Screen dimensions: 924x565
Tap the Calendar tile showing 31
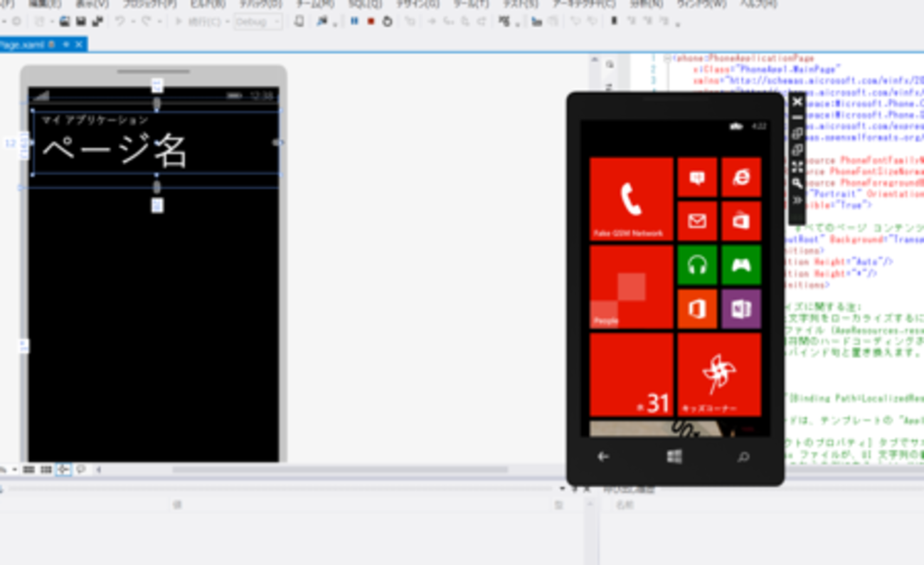[632, 375]
